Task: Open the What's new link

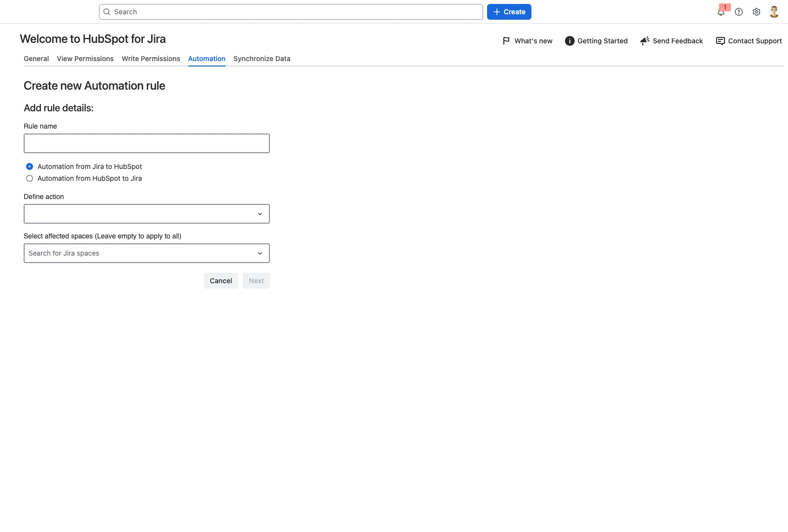Action: pos(527,41)
